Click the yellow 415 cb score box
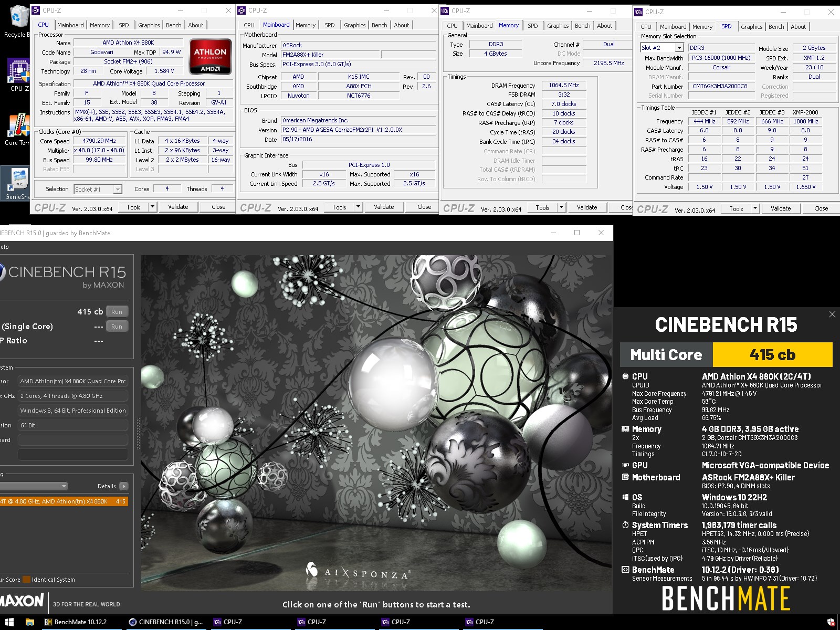 772,355
